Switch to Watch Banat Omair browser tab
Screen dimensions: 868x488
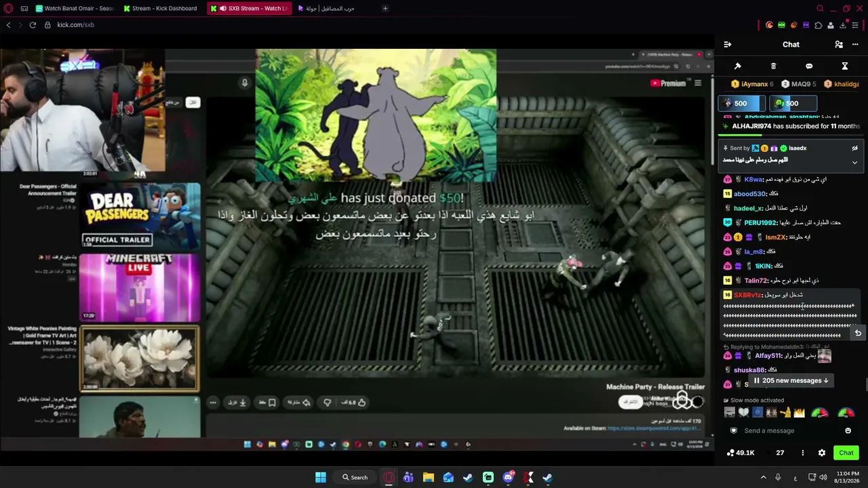tap(75, 9)
